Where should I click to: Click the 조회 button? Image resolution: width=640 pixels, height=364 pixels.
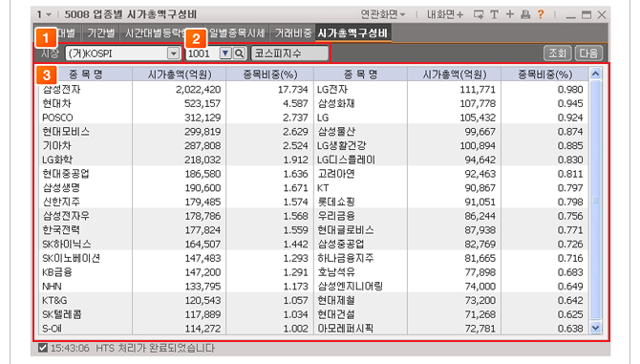(x=558, y=54)
